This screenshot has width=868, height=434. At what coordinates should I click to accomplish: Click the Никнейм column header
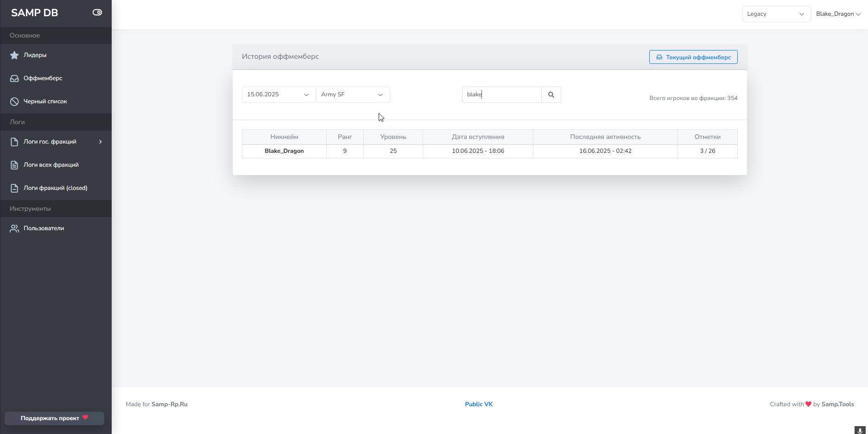point(284,137)
